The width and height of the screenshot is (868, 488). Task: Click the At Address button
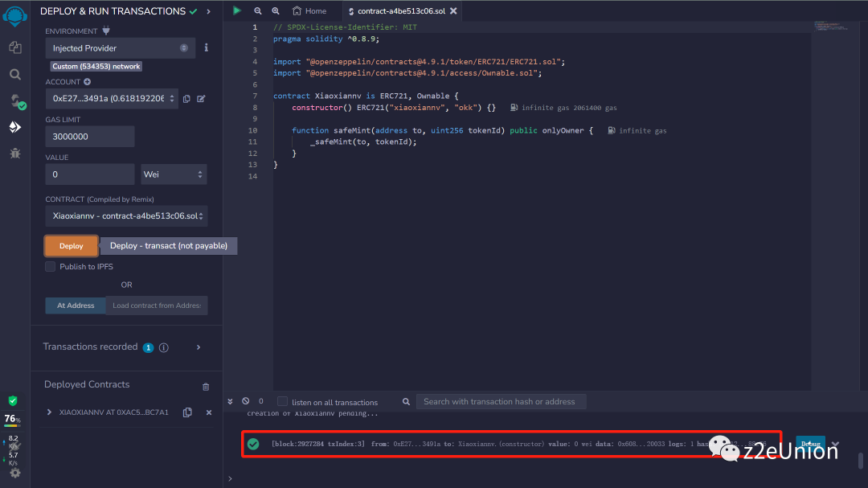click(76, 306)
